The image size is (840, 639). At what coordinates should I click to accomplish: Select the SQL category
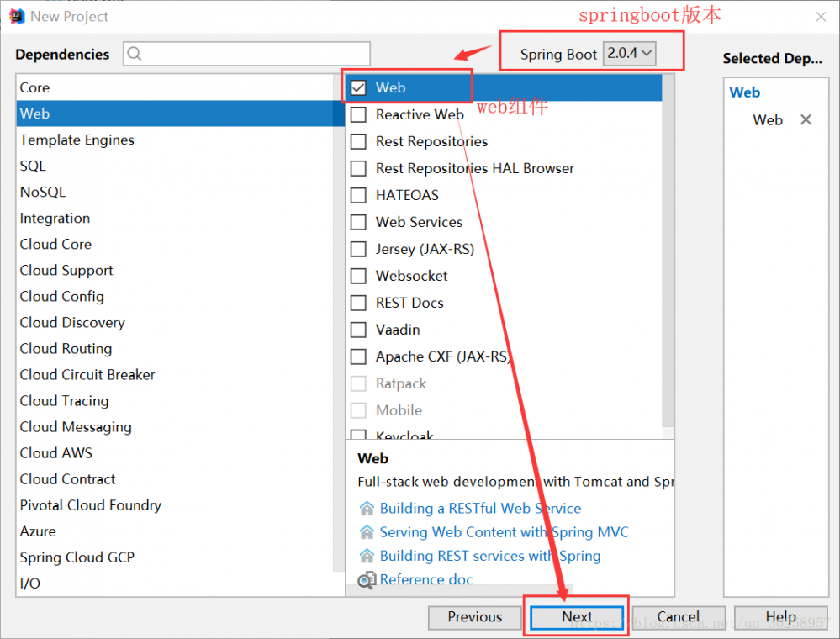pyautogui.click(x=175, y=166)
